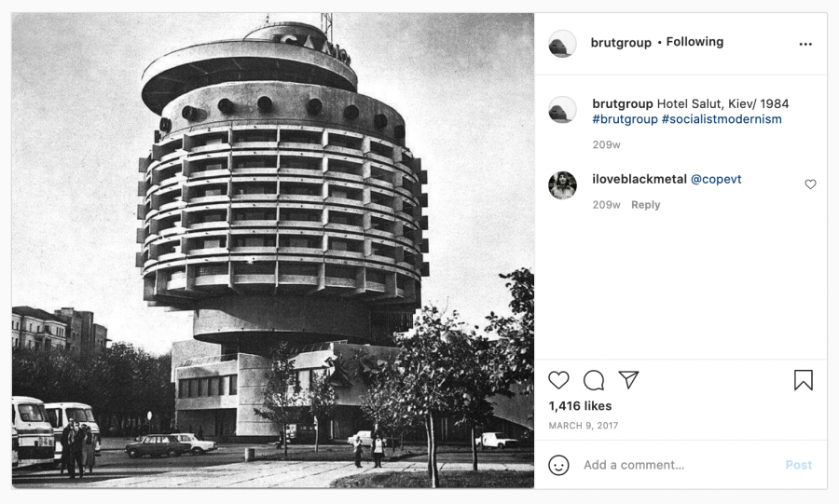Open the Hotel Salut photo
Image resolution: width=839 pixels, height=504 pixels.
273,251
